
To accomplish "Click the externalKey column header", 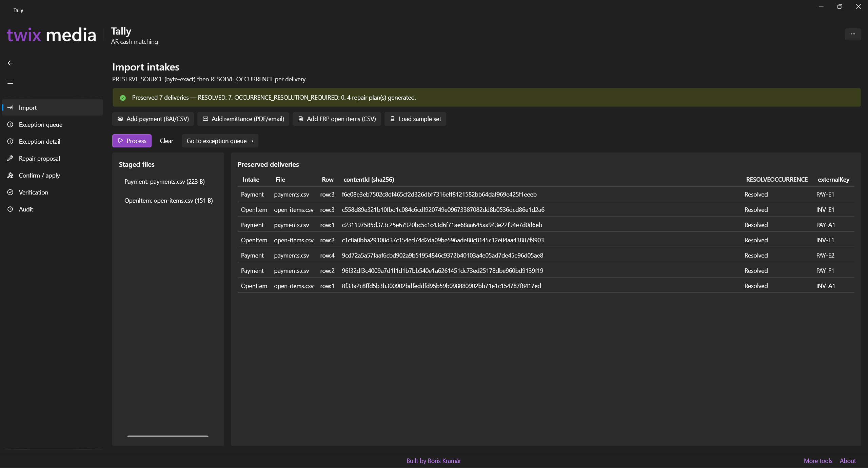I will [833, 180].
